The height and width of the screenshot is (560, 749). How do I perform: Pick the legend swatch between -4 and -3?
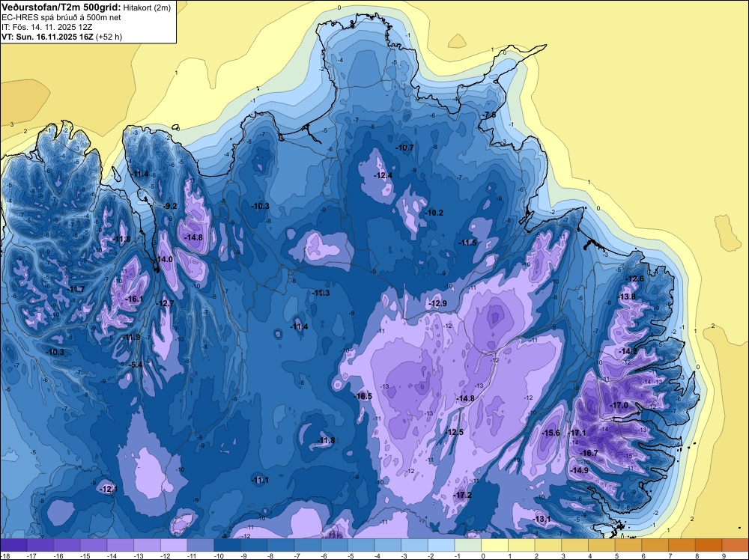(388, 545)
